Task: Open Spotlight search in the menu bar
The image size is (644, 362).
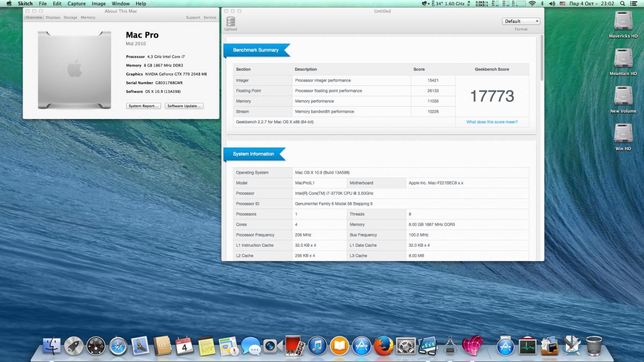Action: click(x=623, y=4)
